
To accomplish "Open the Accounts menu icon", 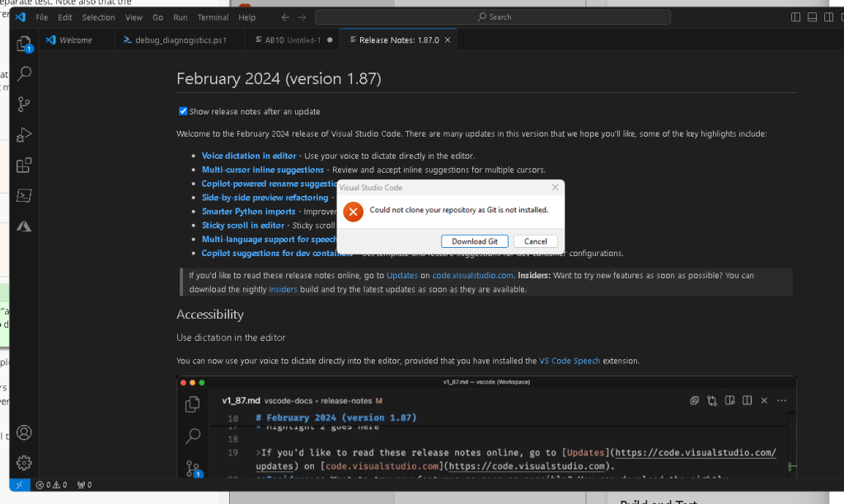I will pos(24,432).
